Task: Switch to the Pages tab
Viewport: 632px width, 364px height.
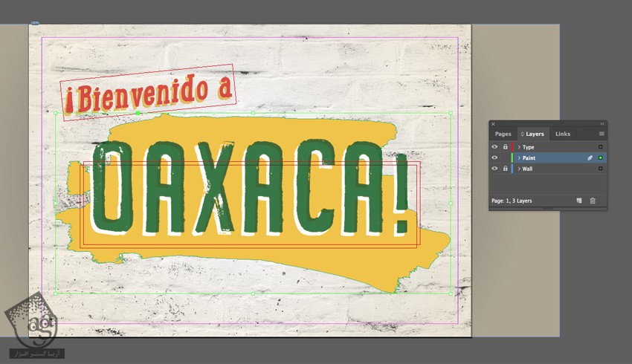Action: pos(503,134)
